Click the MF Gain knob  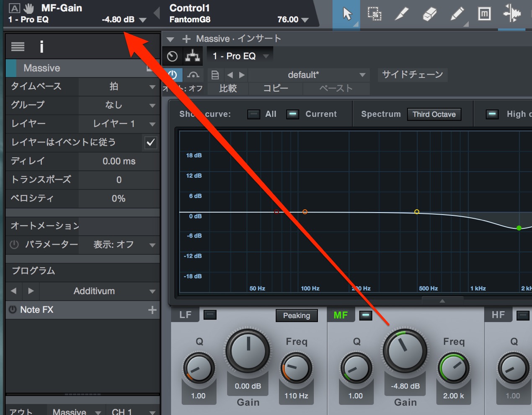tap(405, 351)
